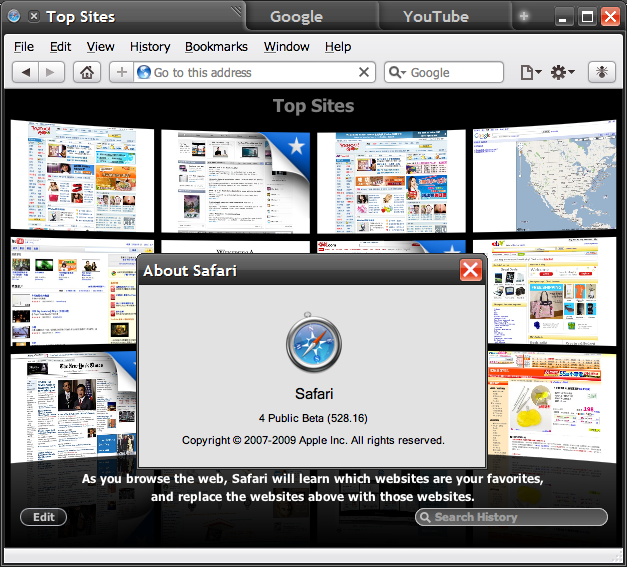Screen dimensions: 627x567
Task: Open the Yahoo site thumbnail
Action: click(82, 176)
